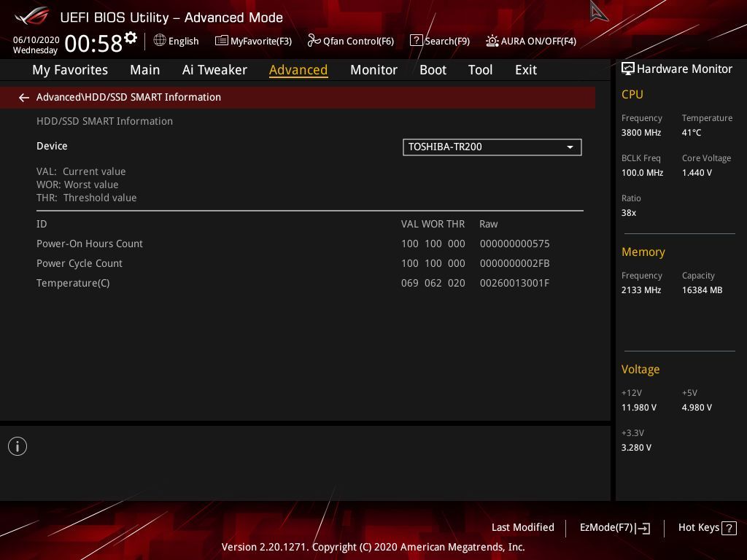Image resolution: width=747 pixels, height=560 pixels.
Task: Click Core Voltage 1.440 V
Action: click(x=697, y=173)
